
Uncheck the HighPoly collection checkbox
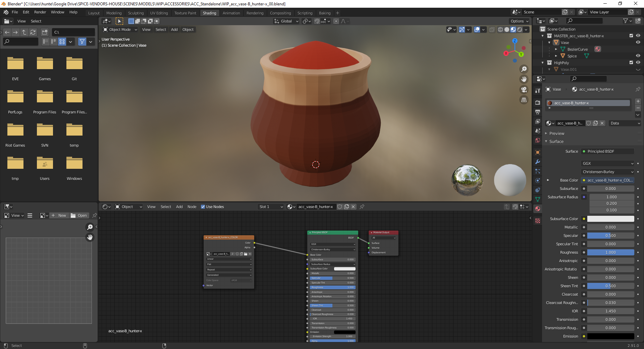[631, 62]
